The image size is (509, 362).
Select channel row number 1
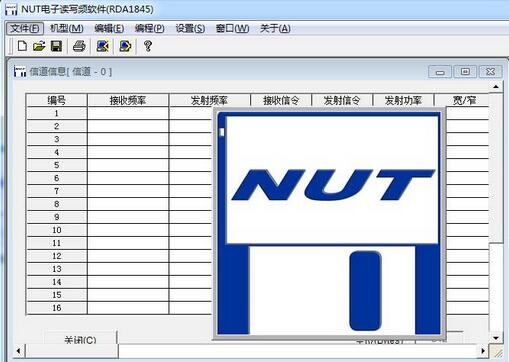[x=56, y=113]
